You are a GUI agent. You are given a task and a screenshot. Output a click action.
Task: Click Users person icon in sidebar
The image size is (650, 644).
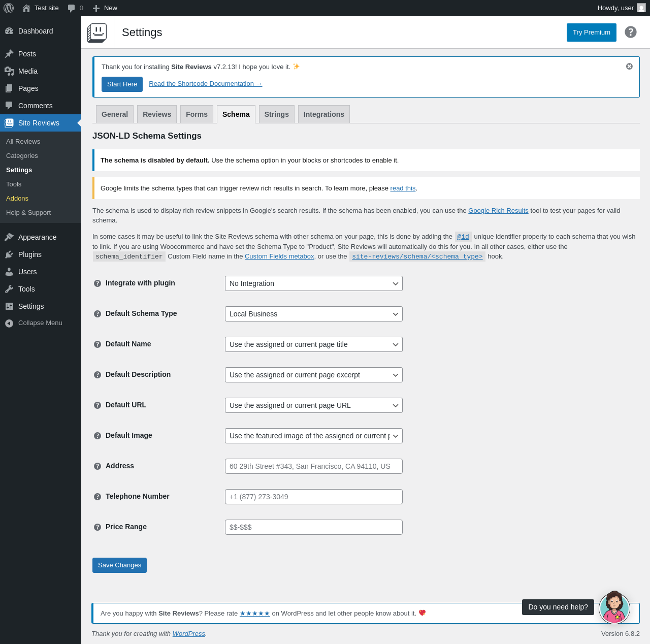(9, 272)
